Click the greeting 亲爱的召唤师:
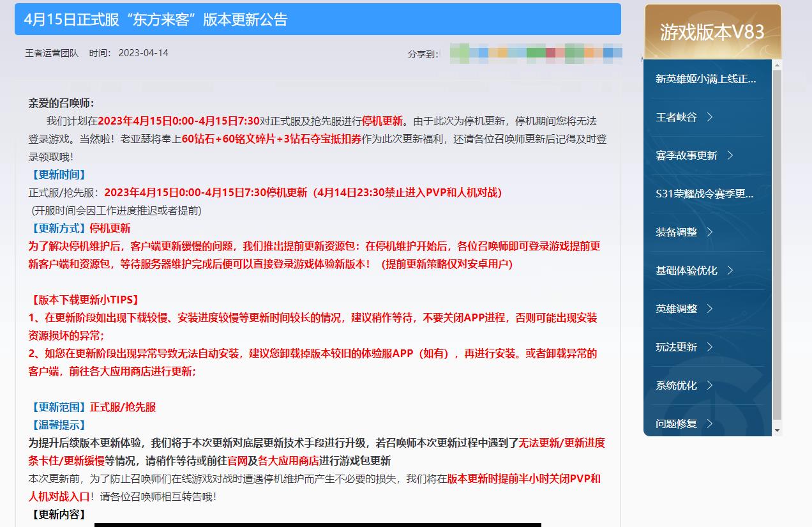This screenshot has height=527, width=812. tap(61, 103)
